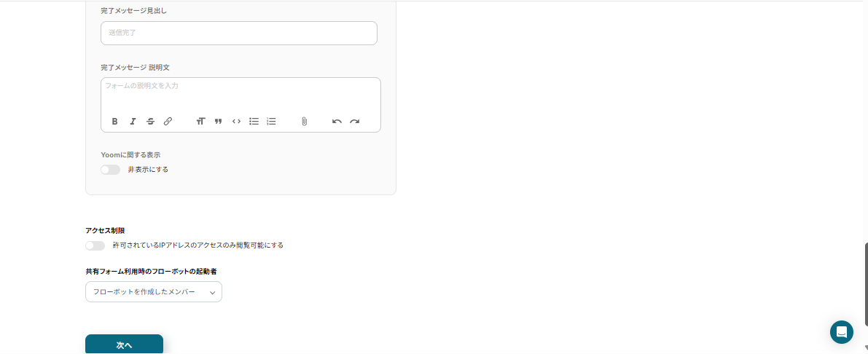Create a numbered list
The height and width of the screenshot is (354, 868).
pyautogui.click(x=271, y=121)
